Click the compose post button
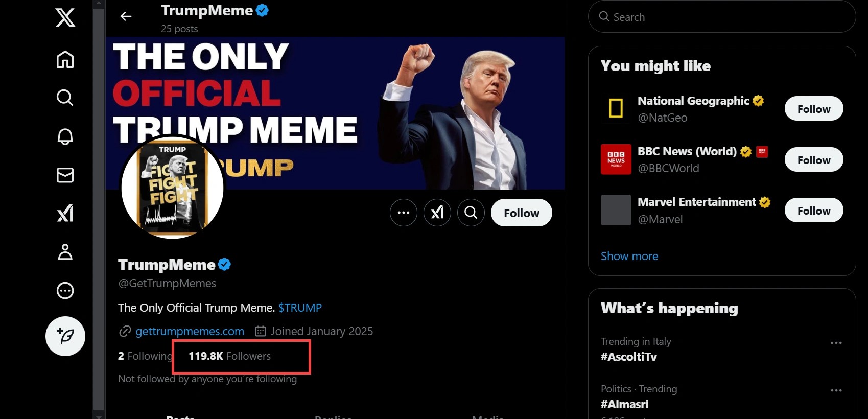 pyautogui.click(x=65, y=336)
